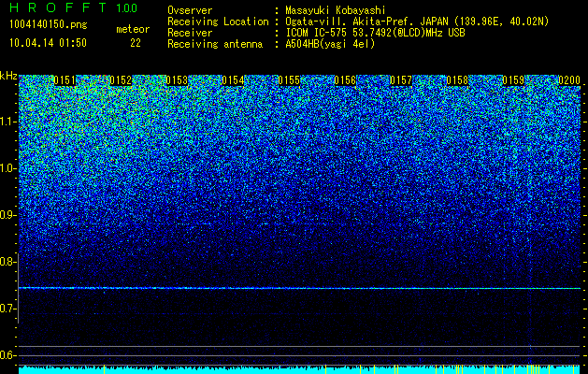Click the observer name Masayuki Kobayashi
Viewport: 588px width, 374px height.
(x=336, y=10)
